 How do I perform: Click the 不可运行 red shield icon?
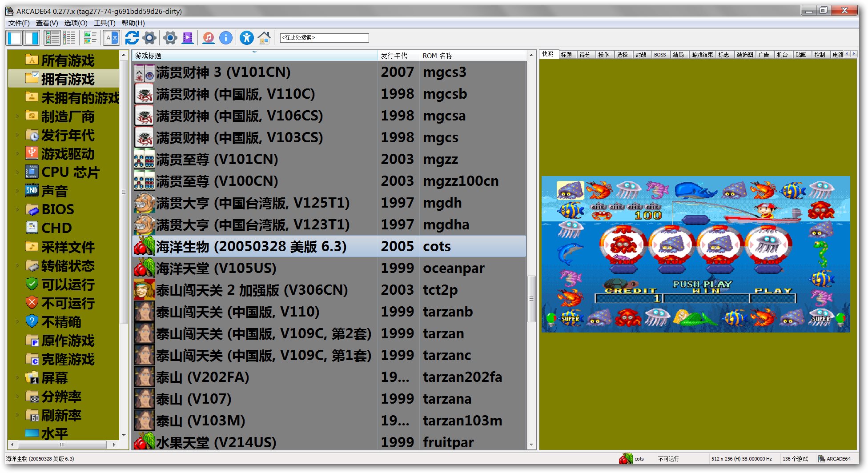point(32,302)
